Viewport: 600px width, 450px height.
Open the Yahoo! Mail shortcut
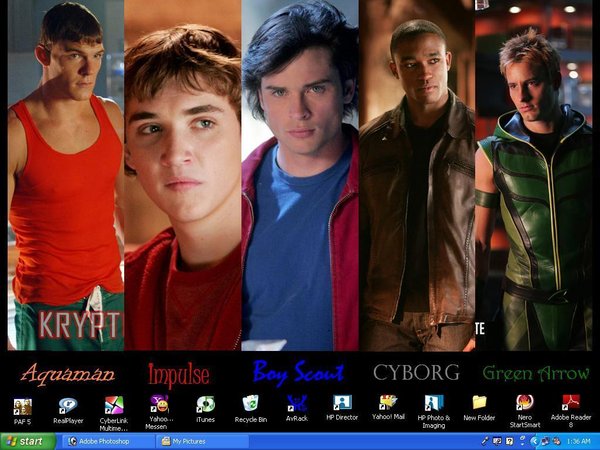click(x=388, y=403)
